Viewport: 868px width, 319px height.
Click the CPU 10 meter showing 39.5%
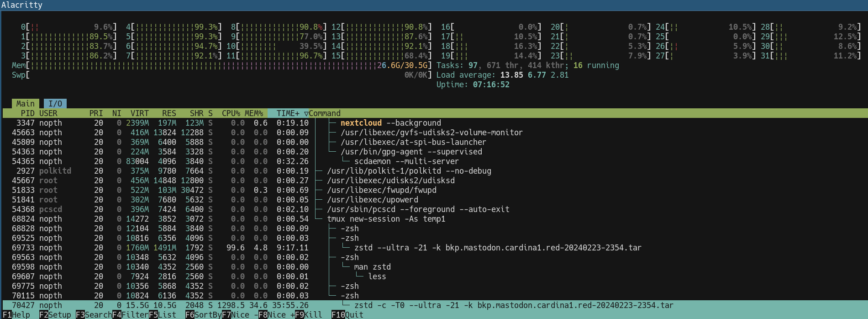coord(277,46)
